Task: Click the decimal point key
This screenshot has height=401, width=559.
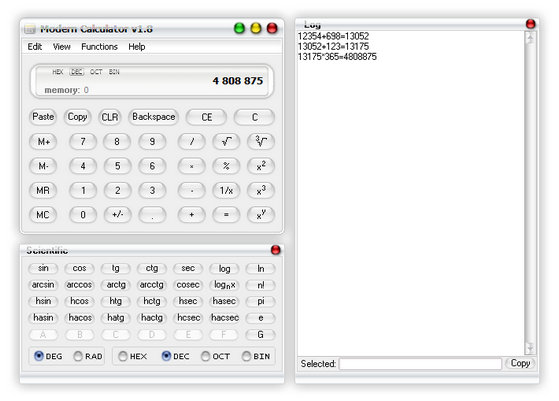Action: [x=152, y=215]
